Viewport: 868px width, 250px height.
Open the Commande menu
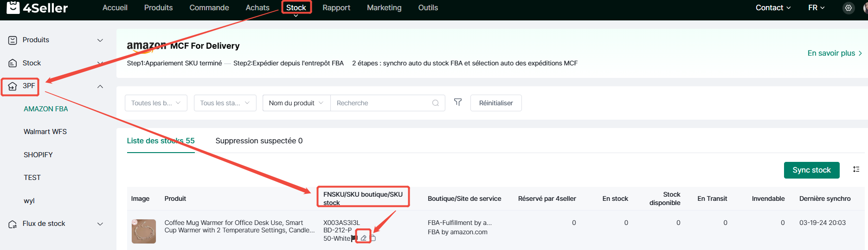point(209,8)
